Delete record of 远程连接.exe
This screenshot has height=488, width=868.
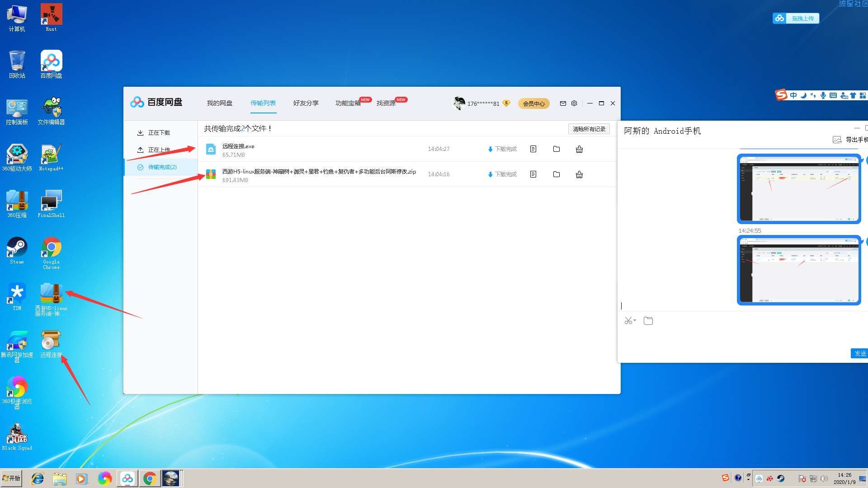[579, 149]
